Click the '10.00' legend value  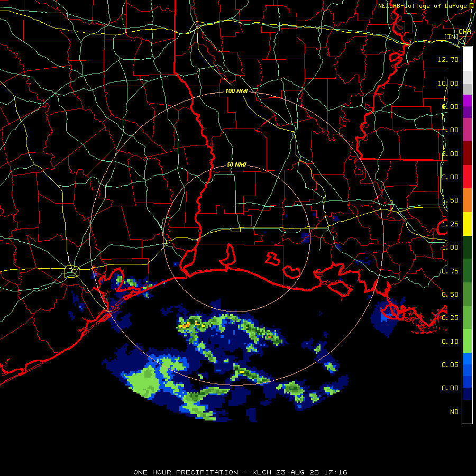pos(448,83)
